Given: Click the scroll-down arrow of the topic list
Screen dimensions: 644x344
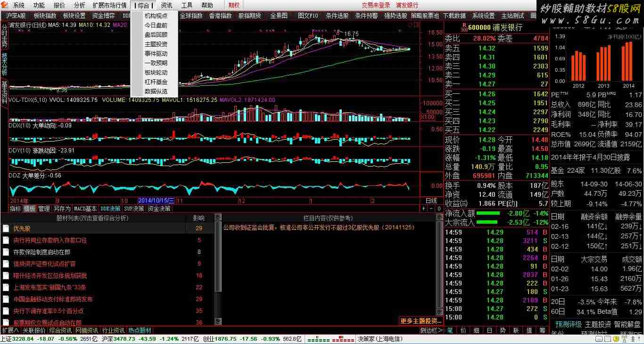Looking at the screenshot, I should click(x=218, y=322).
